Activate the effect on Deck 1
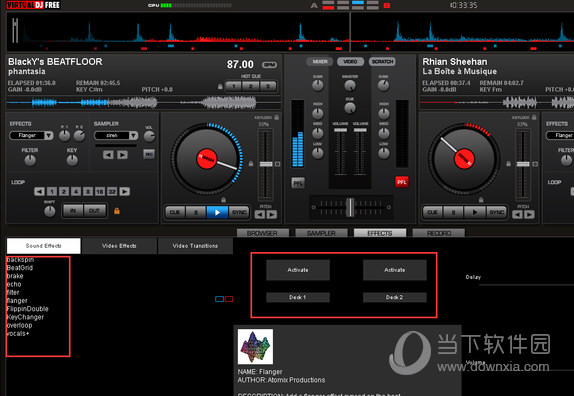 (298, 270)
